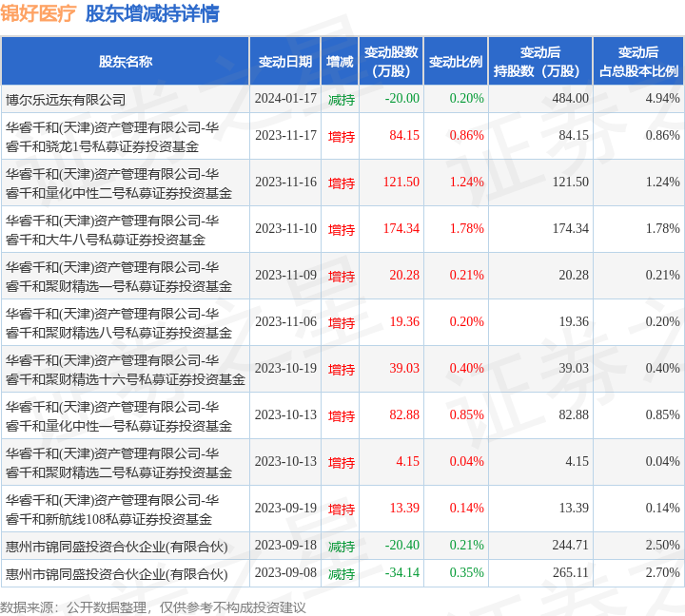Click 增持 in the 2023-11-09 row
Screen dimensions: 685x616
click(342, 277)
